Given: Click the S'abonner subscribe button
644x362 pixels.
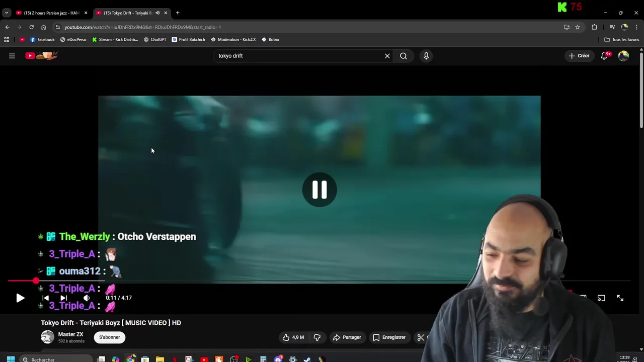Looking at the screenshot, I should point(110,337).
